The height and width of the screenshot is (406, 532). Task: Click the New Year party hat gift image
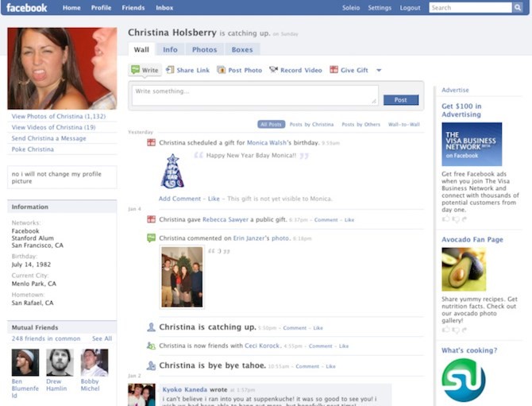(x=172, y=171)
